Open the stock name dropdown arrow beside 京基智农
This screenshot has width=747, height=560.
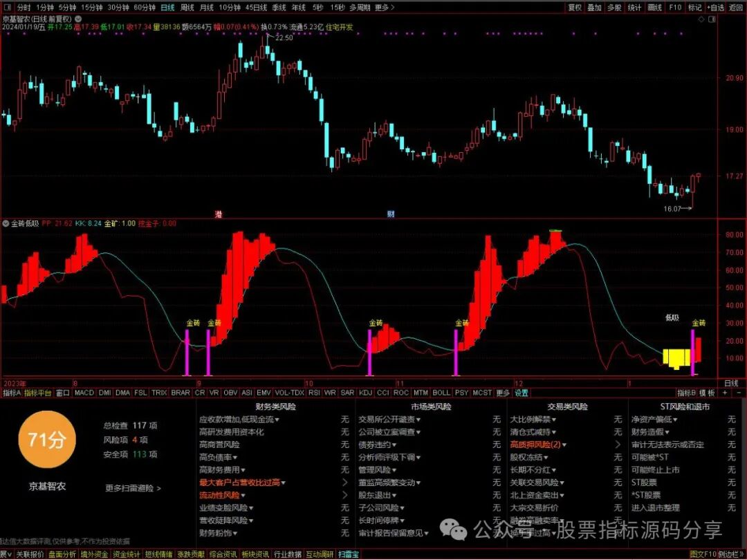pos(78,19)
